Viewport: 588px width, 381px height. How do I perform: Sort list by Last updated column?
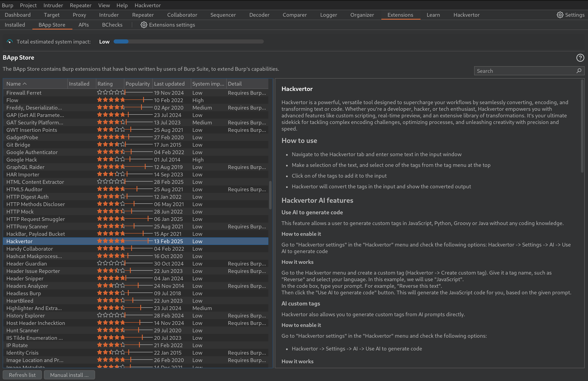[x=169, y=84]
